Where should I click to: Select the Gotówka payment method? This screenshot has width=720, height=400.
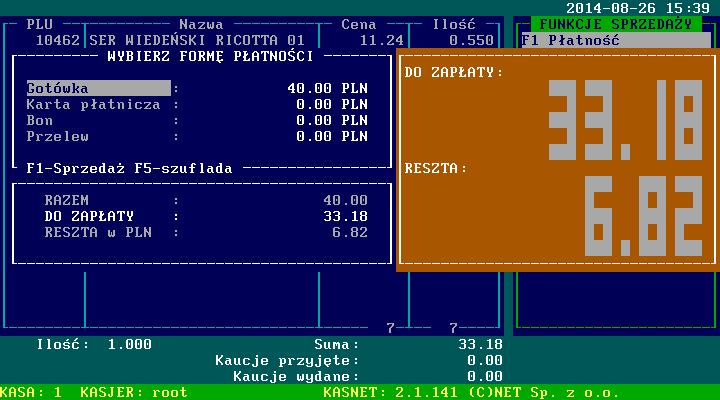[x=99, y=88]
